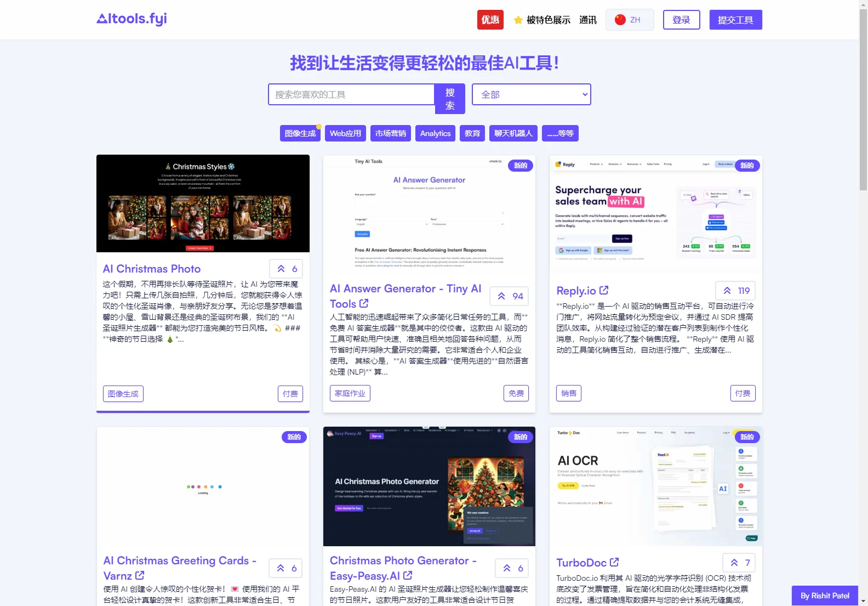
Task: Click the page vertical scrollbar thumb
Action: [x=863, y=100]
